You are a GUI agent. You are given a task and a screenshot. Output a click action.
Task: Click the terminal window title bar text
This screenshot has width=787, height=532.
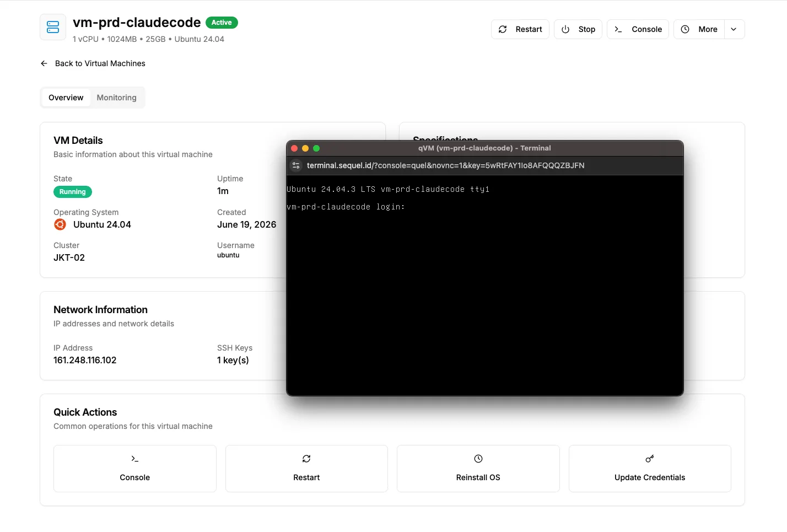tap(484, 148)
